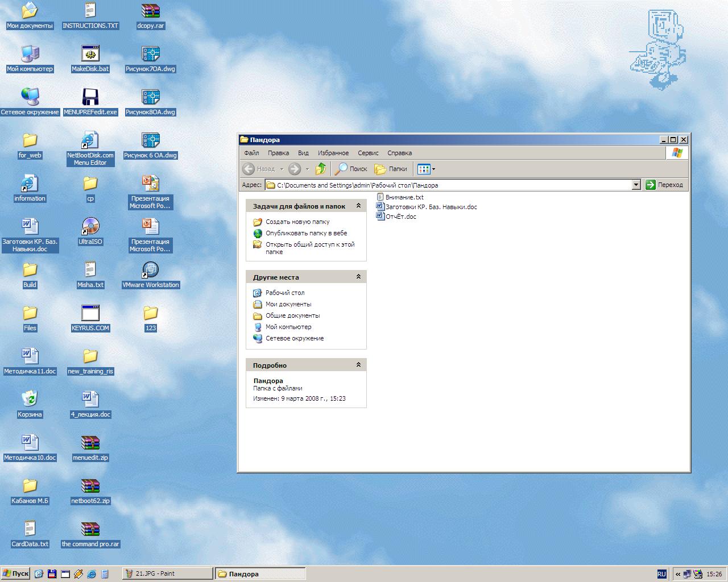Collapse the 'Другие места' panel
This screenshot has width=728, height=582.
358,277
